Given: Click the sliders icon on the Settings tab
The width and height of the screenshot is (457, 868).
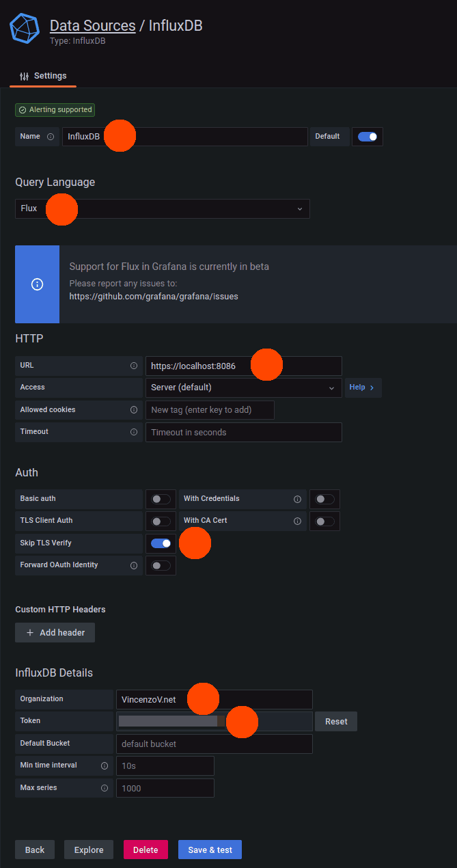Looking at the screenshot, I should (x=25, y=76).
